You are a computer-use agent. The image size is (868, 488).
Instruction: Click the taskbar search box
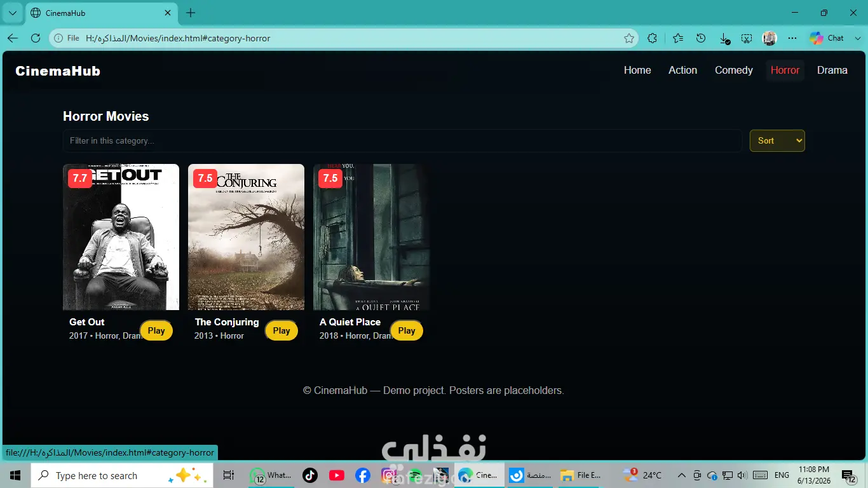tap(122, 475)
